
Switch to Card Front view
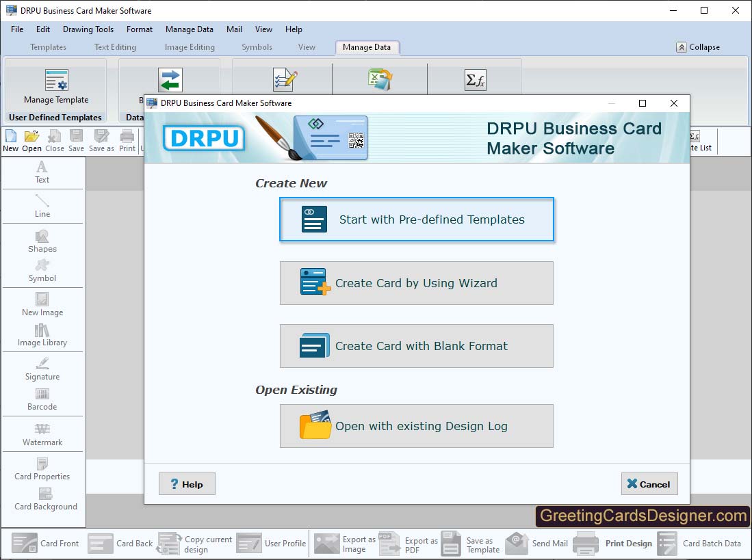pyautogui.click(x=45, y=543)
